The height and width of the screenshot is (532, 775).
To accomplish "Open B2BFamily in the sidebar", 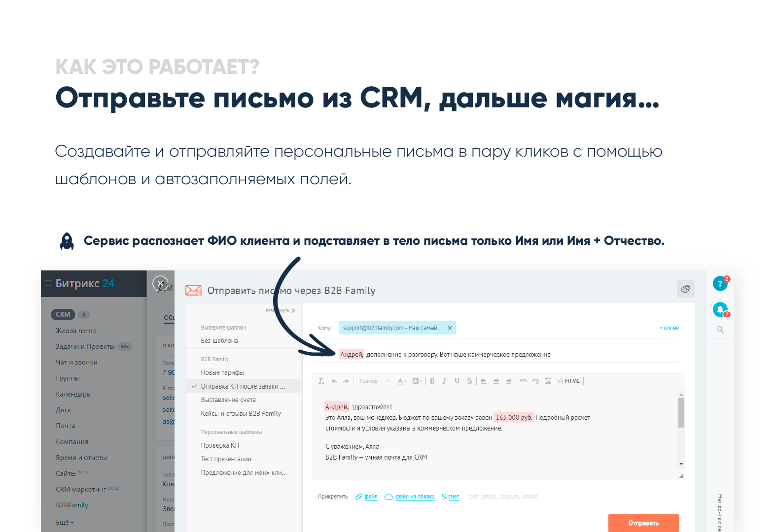I will 72,505.
